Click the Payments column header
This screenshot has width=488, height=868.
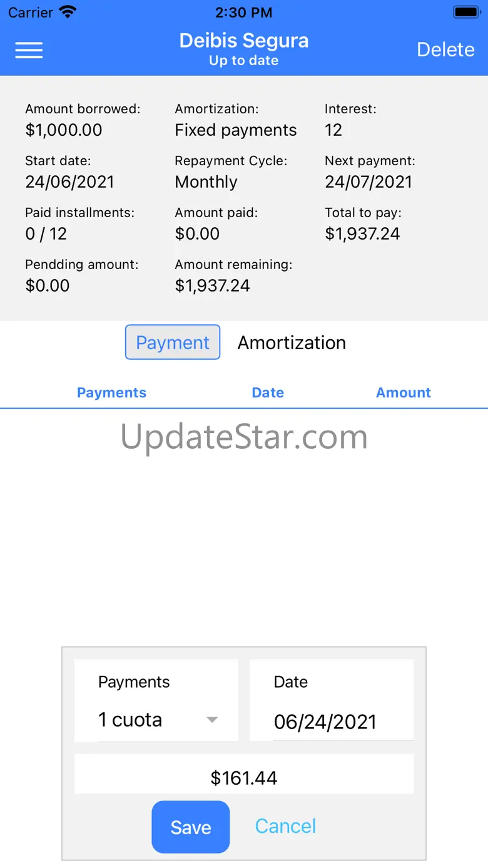[111, 393]
